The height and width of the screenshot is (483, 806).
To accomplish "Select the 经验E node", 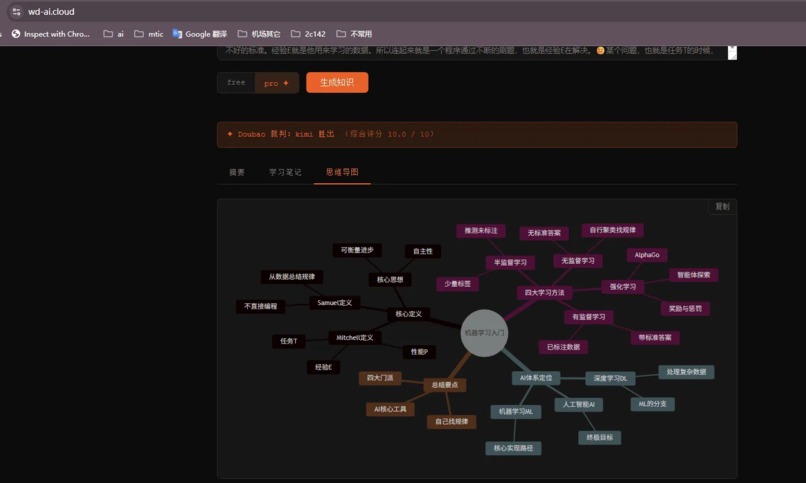I will coord(323,367).
